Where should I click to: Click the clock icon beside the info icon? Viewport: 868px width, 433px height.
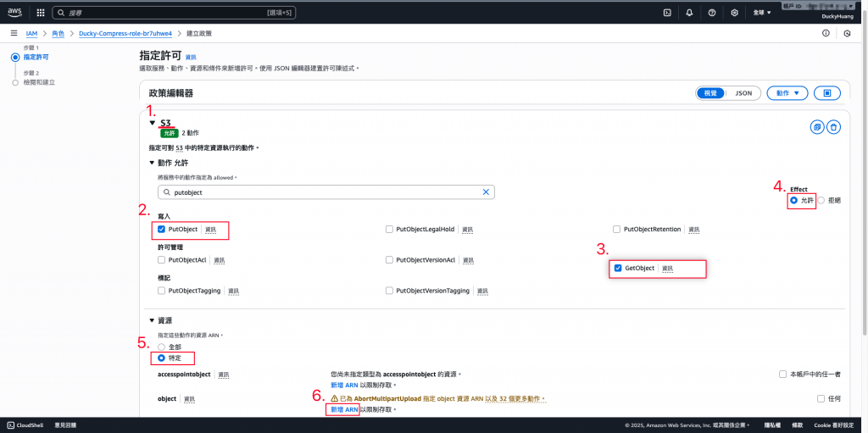[x=847, y=33]
